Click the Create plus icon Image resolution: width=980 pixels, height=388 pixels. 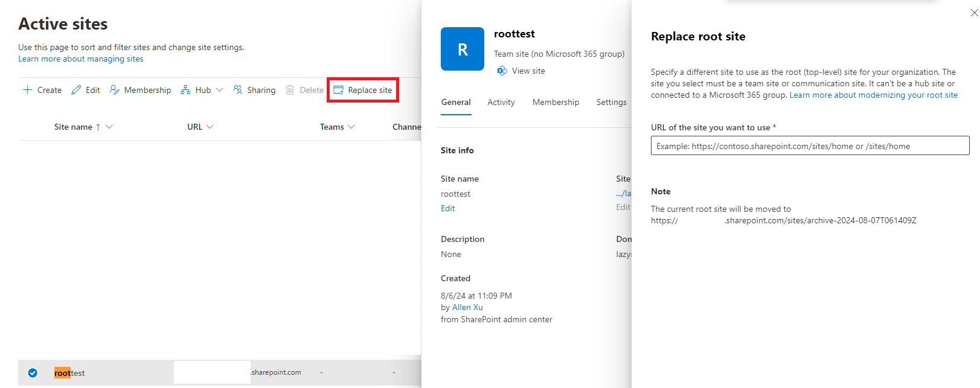pyautogui.click(x=28, y=90)
